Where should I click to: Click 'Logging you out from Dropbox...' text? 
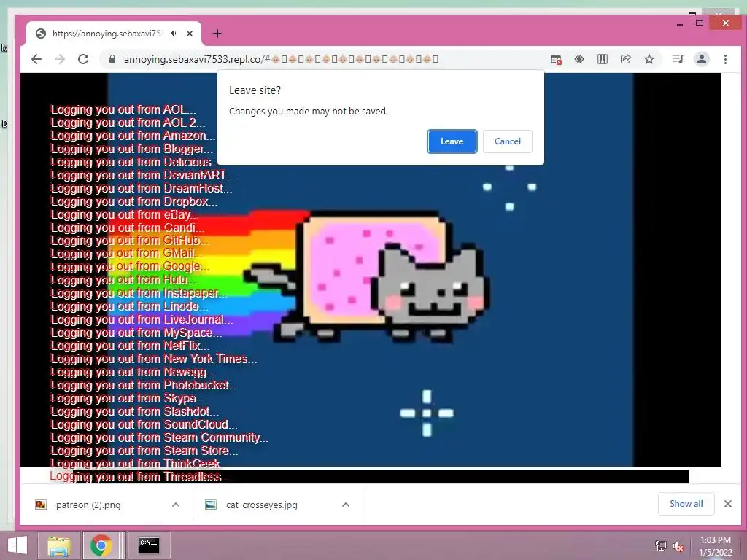click(x=134, y=201)
